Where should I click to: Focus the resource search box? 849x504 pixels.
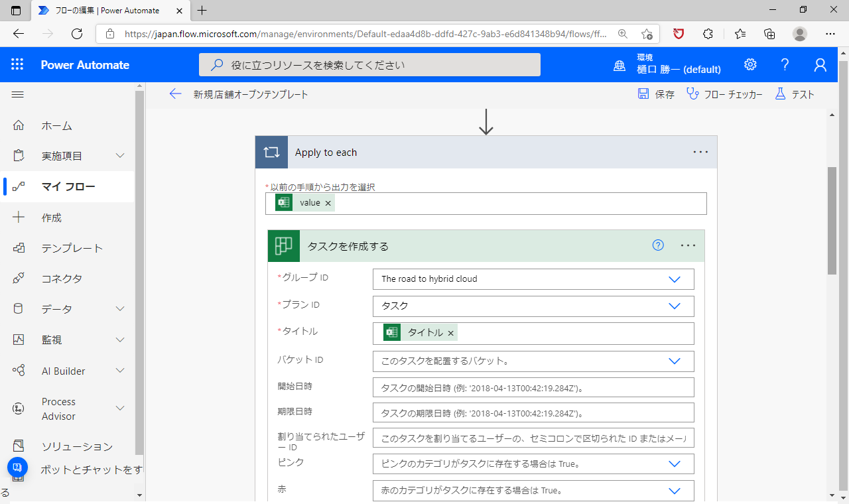(x=369, y=65)
